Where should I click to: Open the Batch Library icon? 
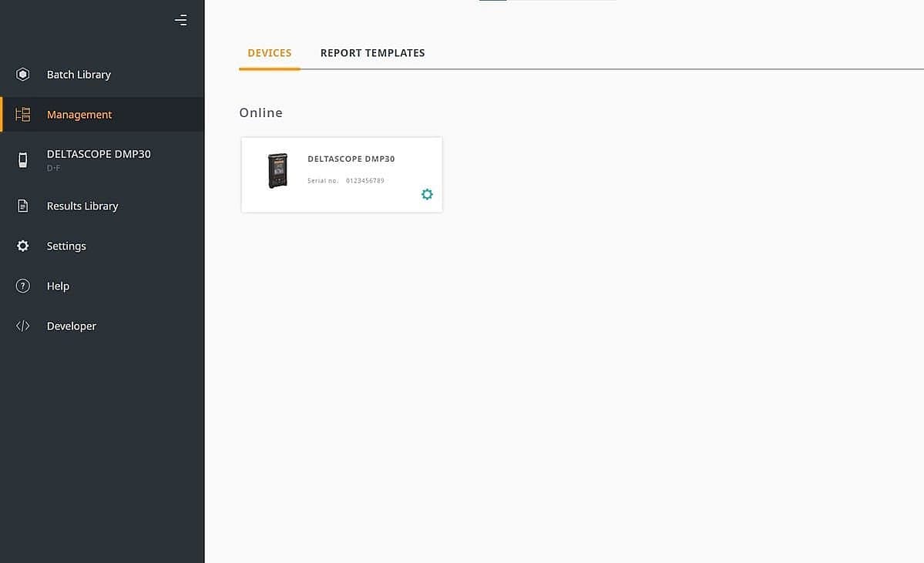point(22,74)
